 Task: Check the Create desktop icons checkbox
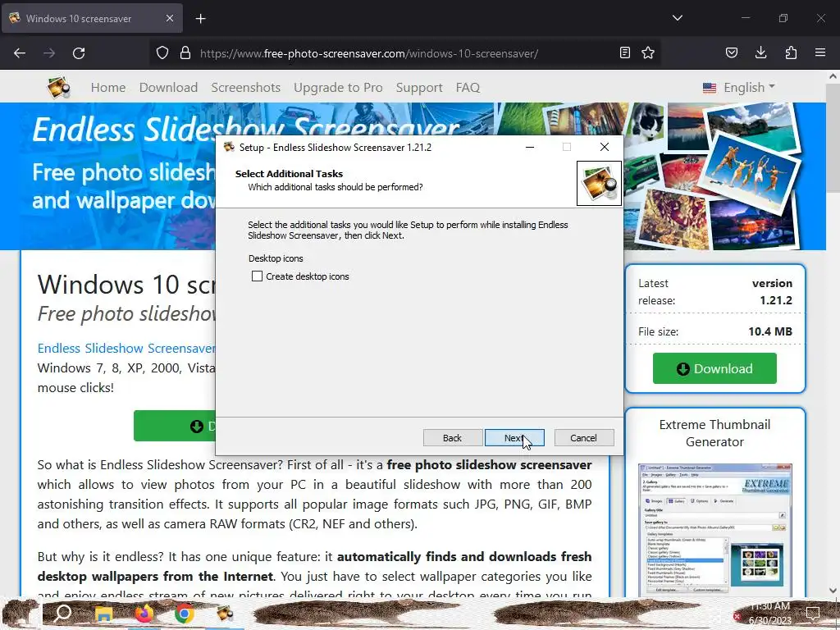257,276
